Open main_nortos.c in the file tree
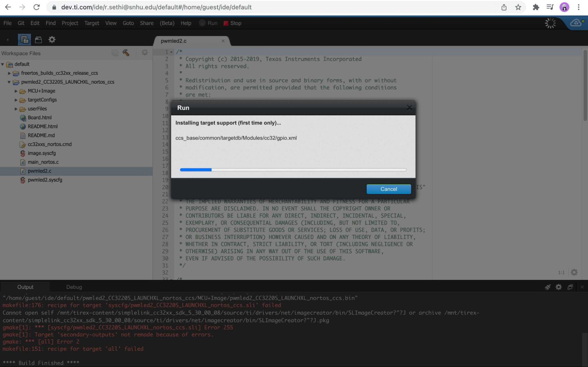This screenshot has width=588, height=367. (43, 162)
